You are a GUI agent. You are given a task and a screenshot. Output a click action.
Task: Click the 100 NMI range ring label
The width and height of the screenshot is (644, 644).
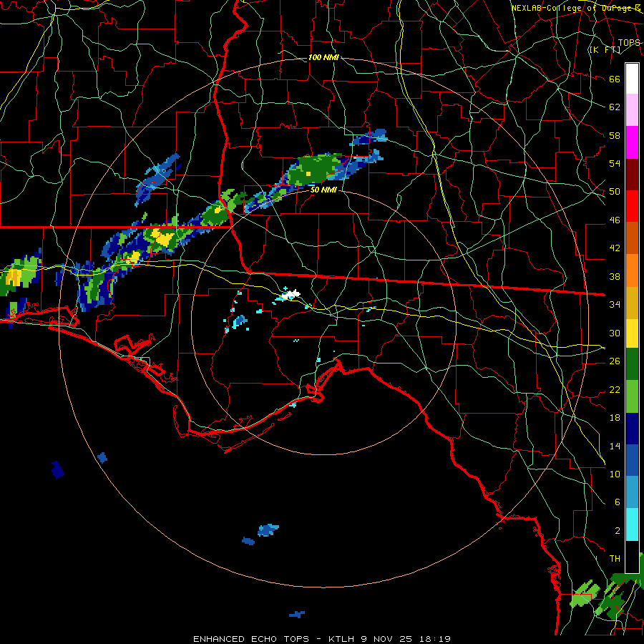coord(323,57)
